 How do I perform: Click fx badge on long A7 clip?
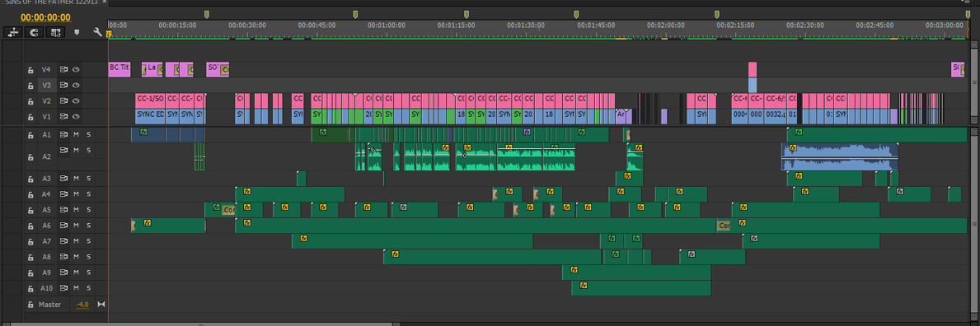coord(304,238)
